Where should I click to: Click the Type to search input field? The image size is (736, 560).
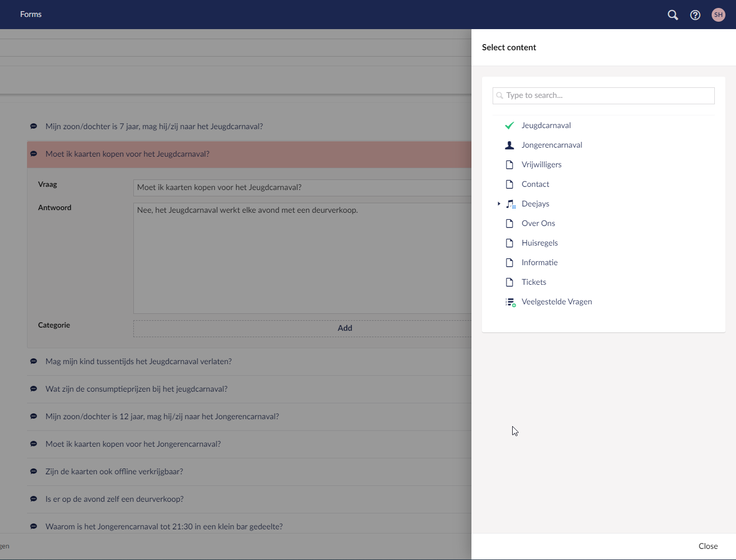tap(603, 95)
